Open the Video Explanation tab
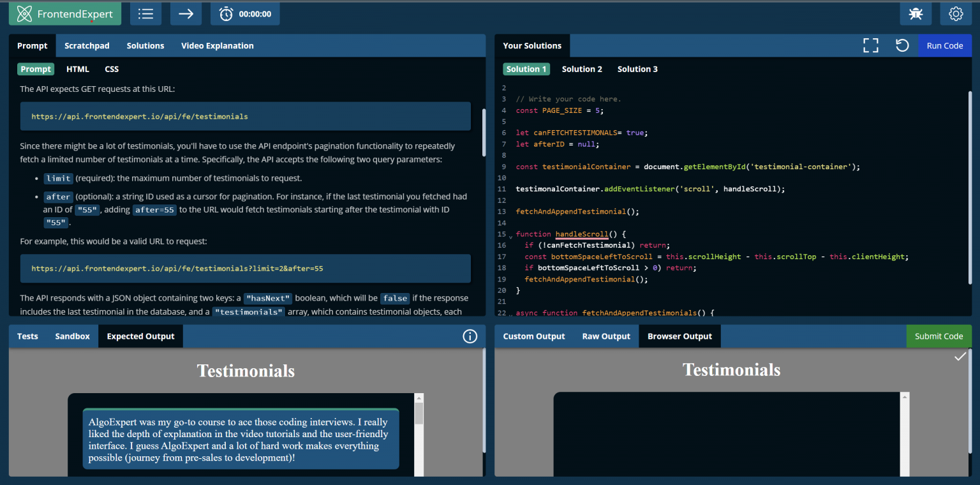Image resolution: width=980 pixels, height=485 pixels. tap(217, 46)
